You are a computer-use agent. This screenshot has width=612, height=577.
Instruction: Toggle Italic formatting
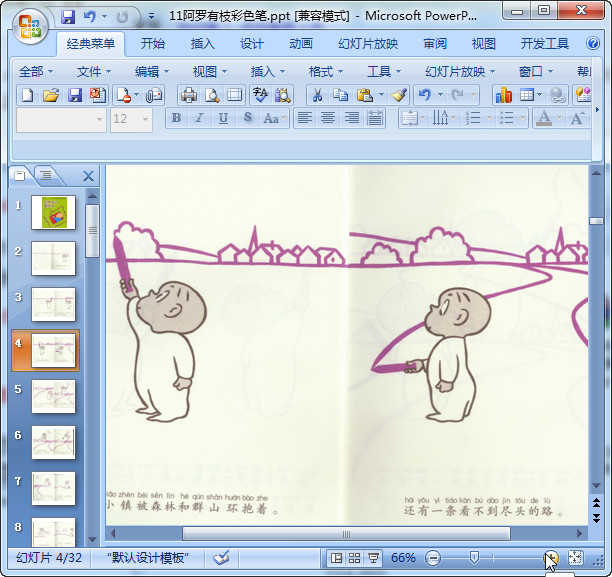pyautogui.click(x=200, y=118)
